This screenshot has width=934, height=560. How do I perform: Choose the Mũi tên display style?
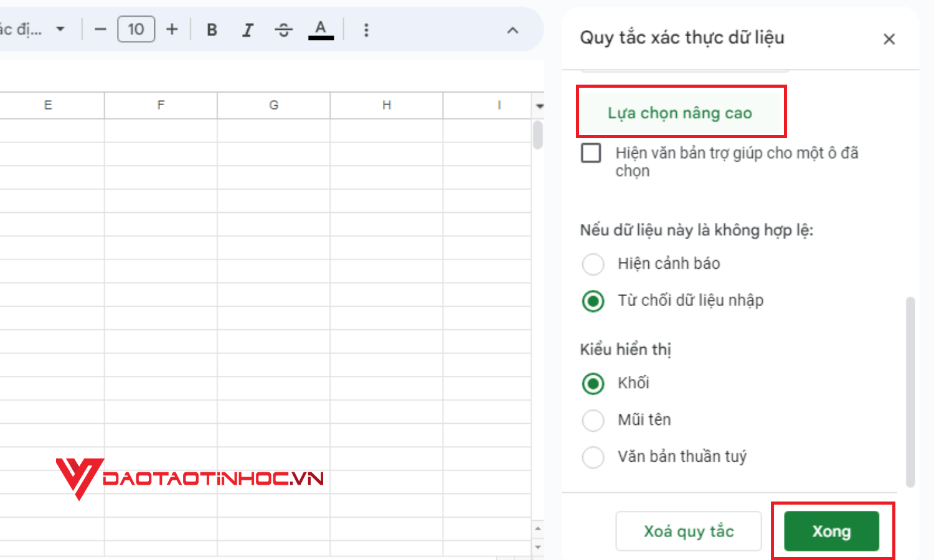coord(593,420)
